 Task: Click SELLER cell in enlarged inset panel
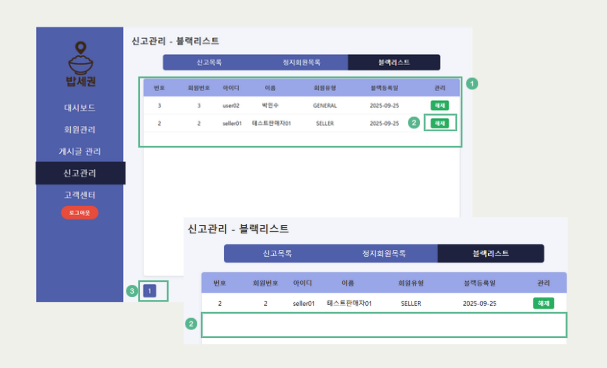click(x=411, y=303)
